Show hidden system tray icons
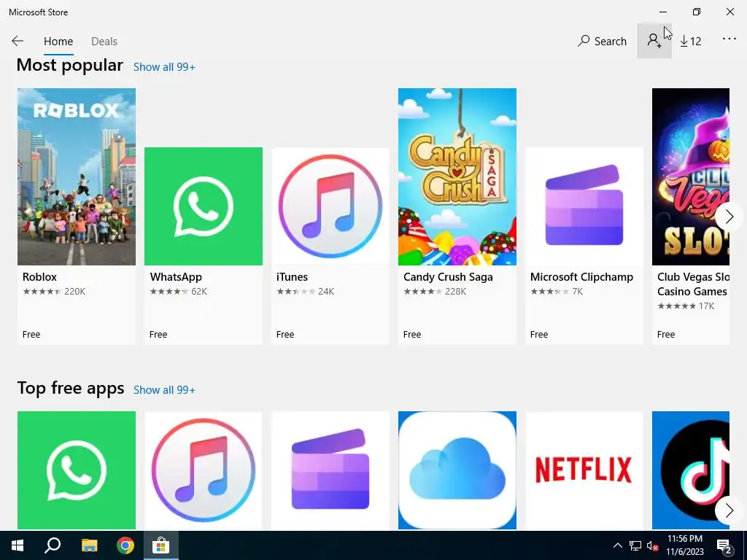Image resolution: width=747 pixels, height=560 pixels. coord(617,545)
